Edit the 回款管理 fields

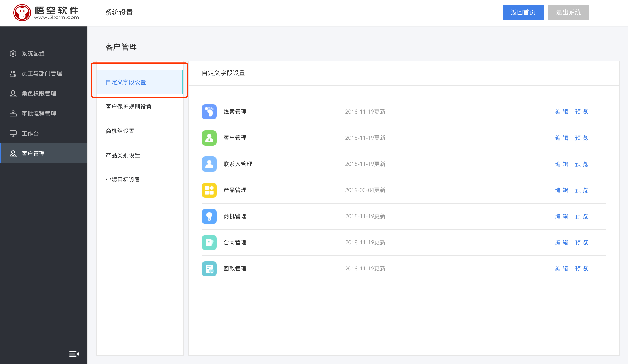562,269
